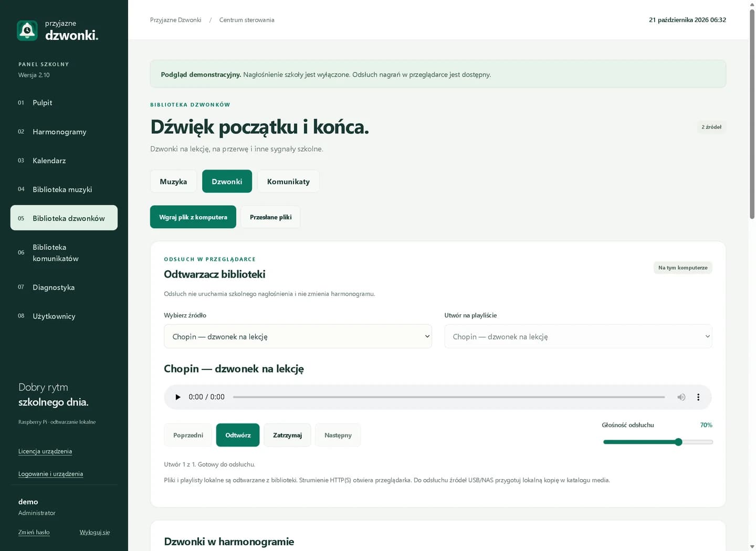Open Diagnostyka in sidebar
This screenshot has height=551, width=756.
64,287
